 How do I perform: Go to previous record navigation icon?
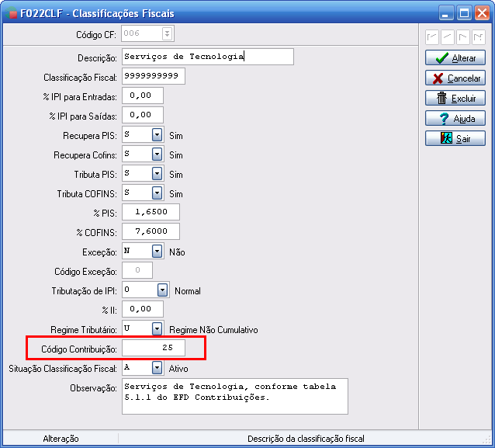[448, 37]
